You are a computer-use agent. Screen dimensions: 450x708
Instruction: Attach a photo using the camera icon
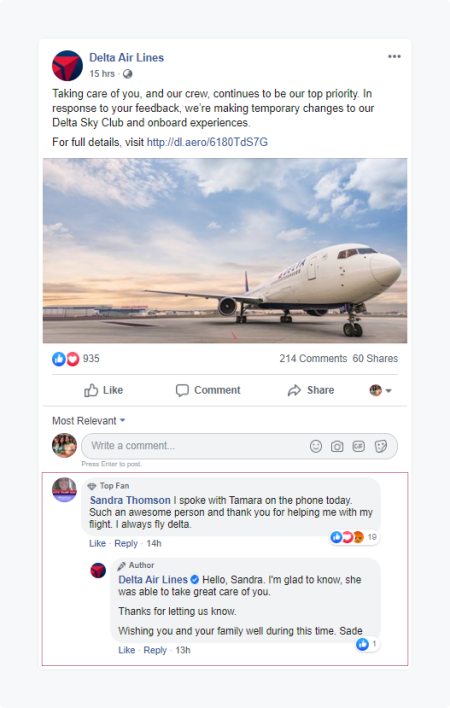[337, 447]
